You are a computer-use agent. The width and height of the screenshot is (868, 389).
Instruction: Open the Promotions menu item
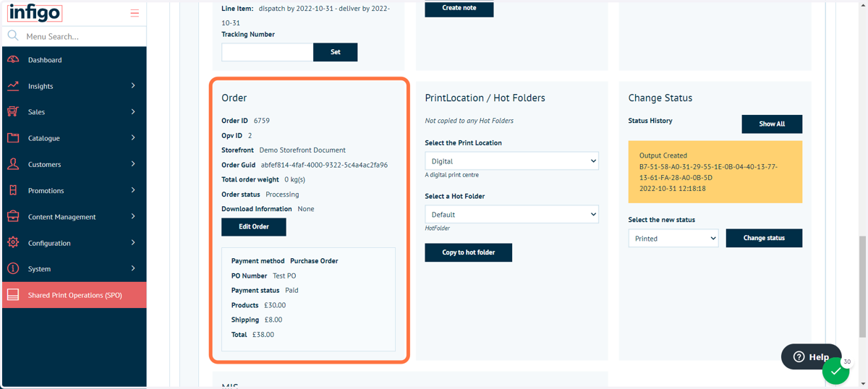[75, 190]
